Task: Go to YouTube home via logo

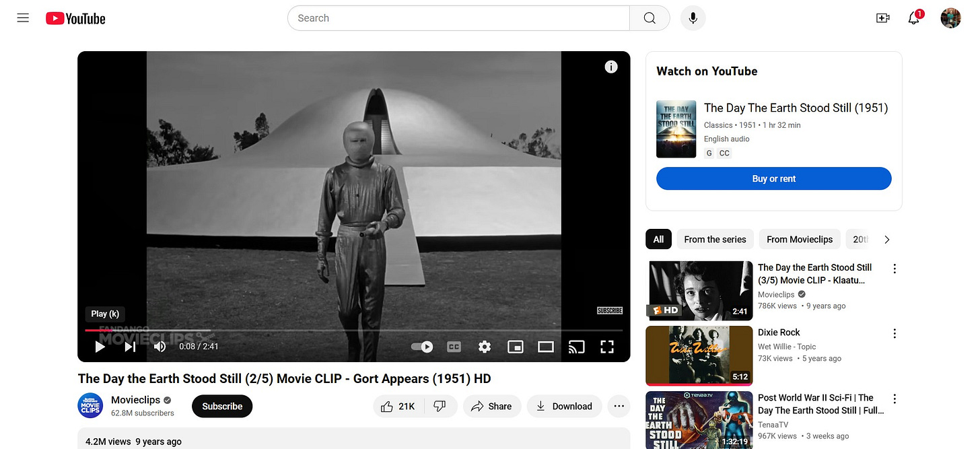Action: coord(75,18)
